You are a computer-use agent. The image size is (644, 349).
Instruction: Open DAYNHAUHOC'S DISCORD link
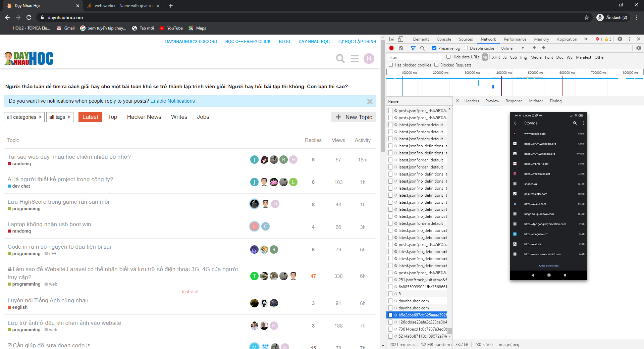pos(191,42)
